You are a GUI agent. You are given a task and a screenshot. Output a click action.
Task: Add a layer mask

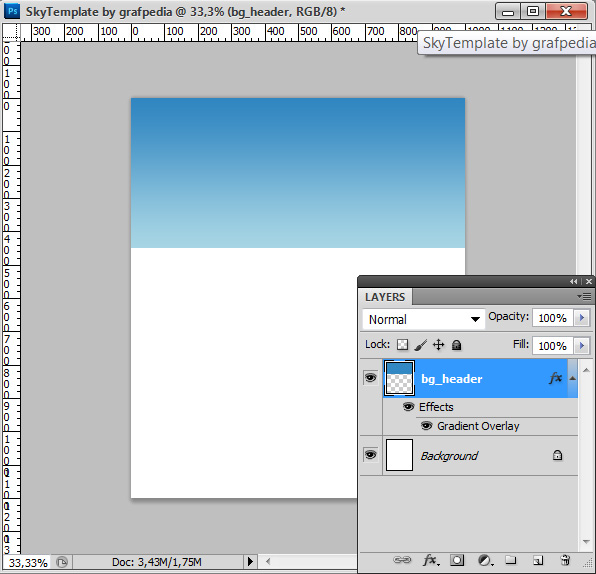click(457, 560)
